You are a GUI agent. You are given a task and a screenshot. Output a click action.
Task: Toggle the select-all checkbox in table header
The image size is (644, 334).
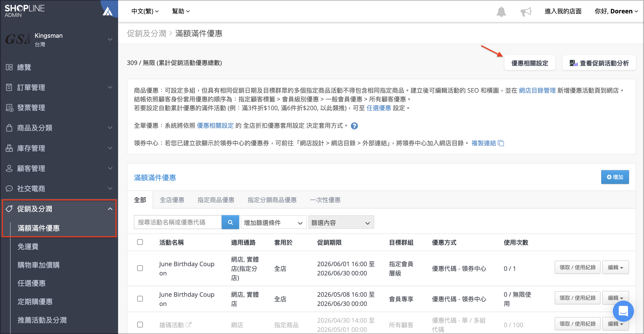point(140,242)
